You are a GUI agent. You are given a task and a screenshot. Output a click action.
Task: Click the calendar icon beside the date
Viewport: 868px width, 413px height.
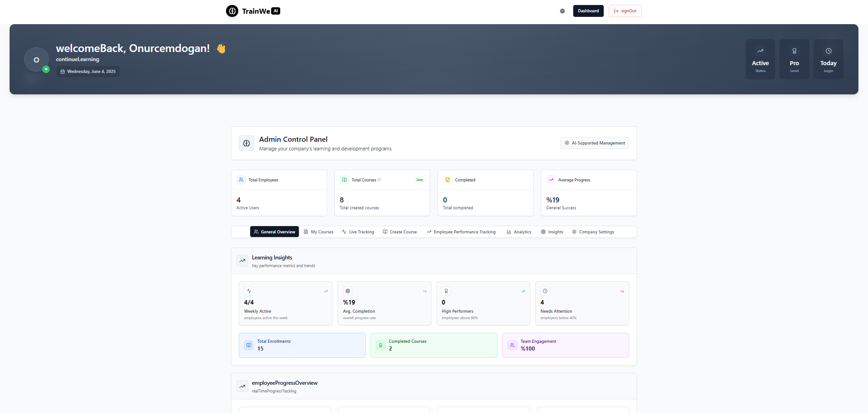click(x=63, y=72)
